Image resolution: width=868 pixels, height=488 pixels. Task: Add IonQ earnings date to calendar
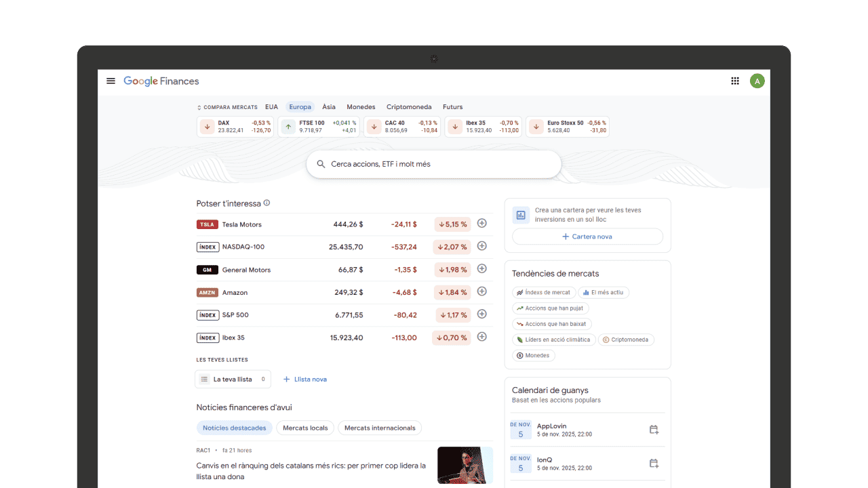(653, 463)
